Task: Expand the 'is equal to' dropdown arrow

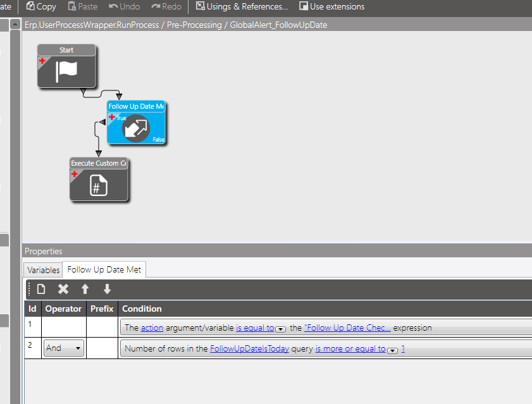Action: pyautogui.click(x=281, y=329)
